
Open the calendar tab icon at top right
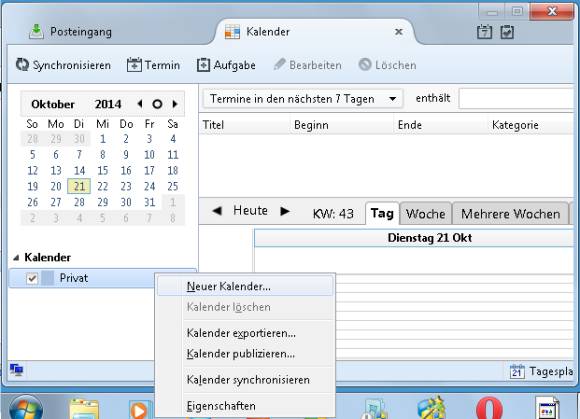click(484, 32)
